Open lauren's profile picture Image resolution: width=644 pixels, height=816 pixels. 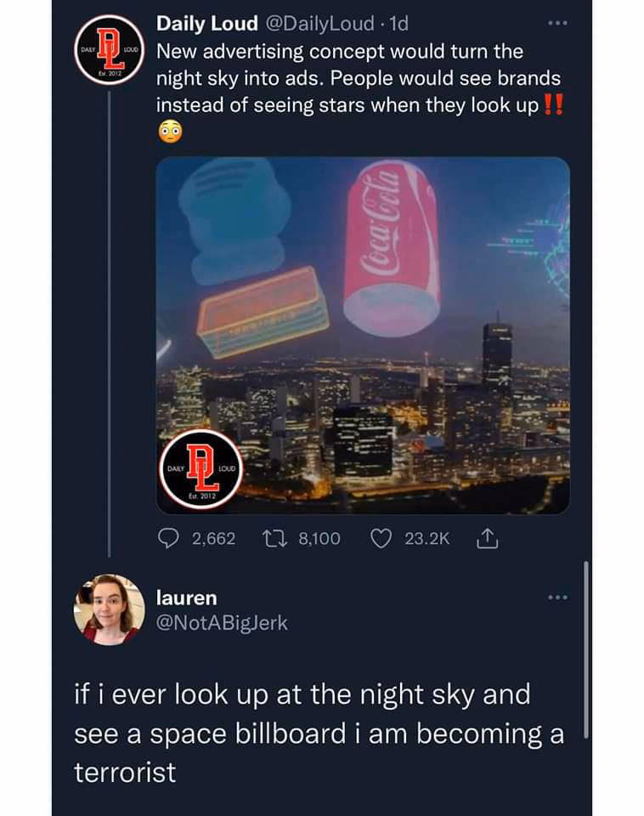[x=110, y=609]
